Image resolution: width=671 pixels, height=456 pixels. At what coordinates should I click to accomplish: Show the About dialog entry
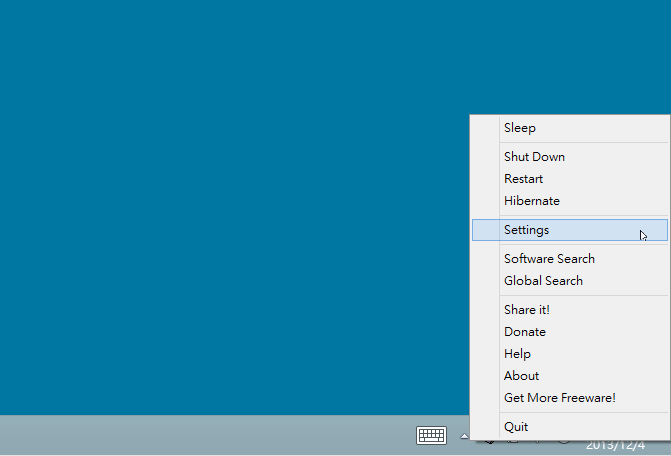570,376
